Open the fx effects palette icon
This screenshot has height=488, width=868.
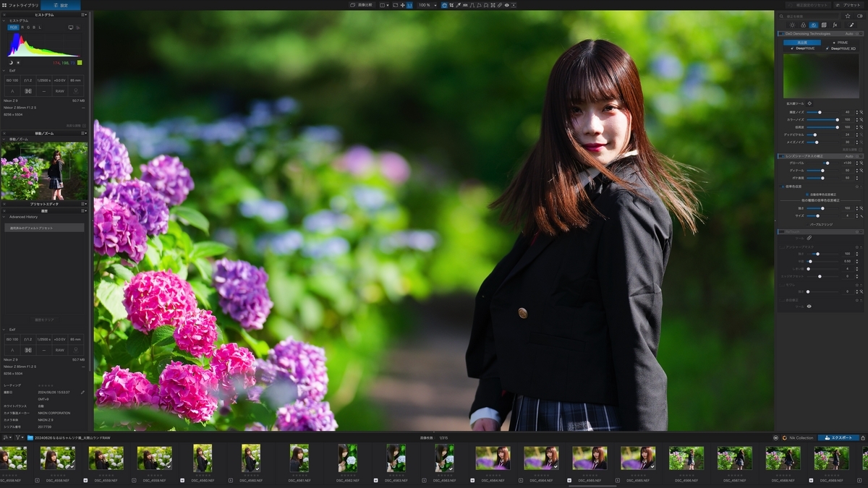(835, 25)
